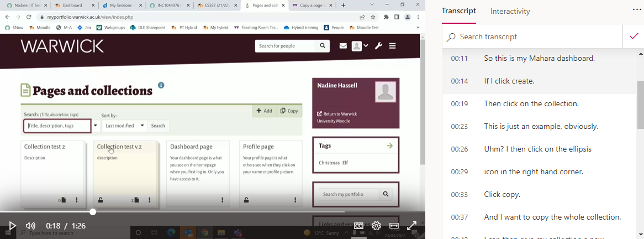This screenshot has height=239, width=644.
Task: Expand the search filter dropdown arrow
Action: 96,126
